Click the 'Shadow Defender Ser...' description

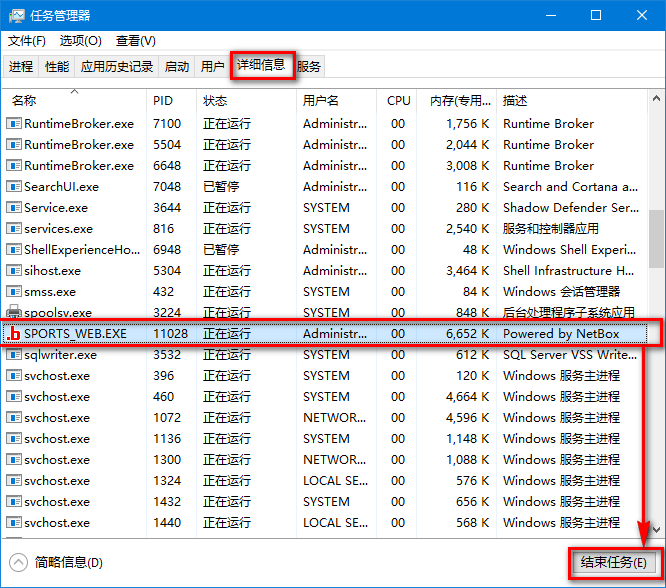571,208
